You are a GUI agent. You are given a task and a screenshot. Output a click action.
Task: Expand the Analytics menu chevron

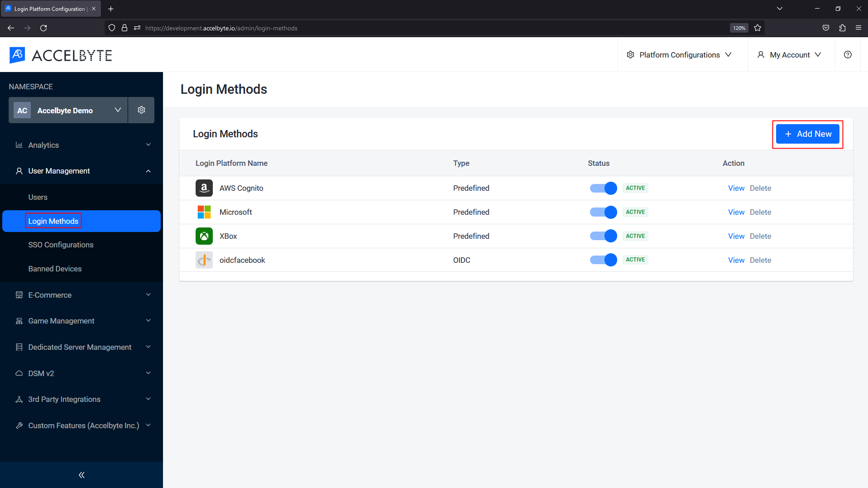click(x=148, y=145)
